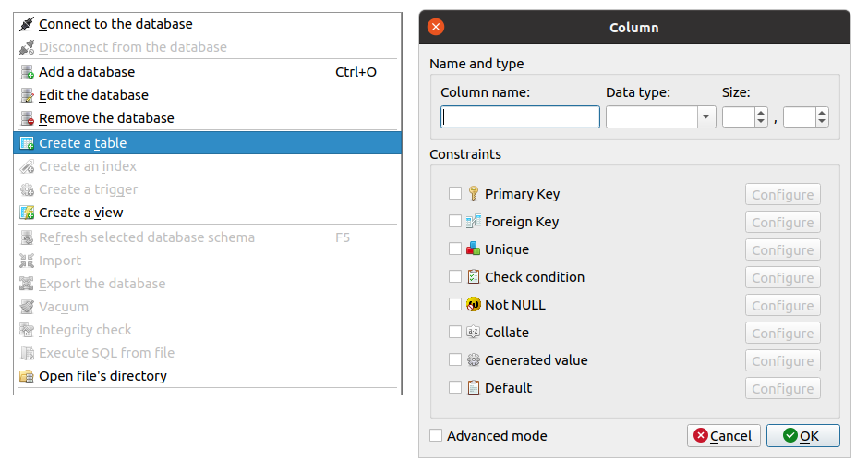Viewport: 868px width, 474px height.
Task: Click the Remove the database icon
Action: coord(27,118)
